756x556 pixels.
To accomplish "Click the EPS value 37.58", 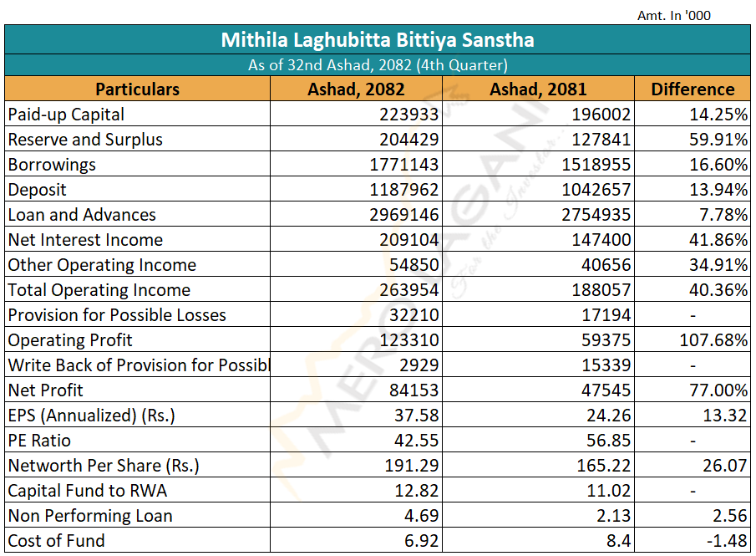I will point(417,416).
